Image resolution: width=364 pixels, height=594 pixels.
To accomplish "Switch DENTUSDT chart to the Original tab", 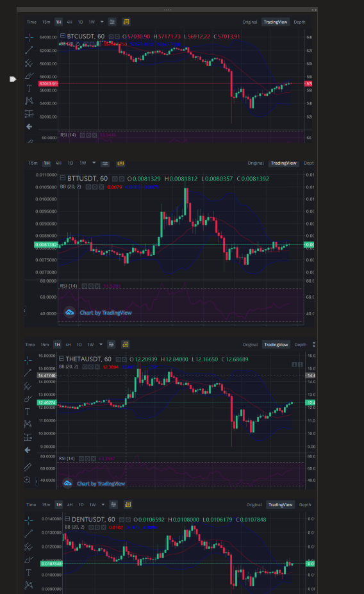I will coord(254,504).
